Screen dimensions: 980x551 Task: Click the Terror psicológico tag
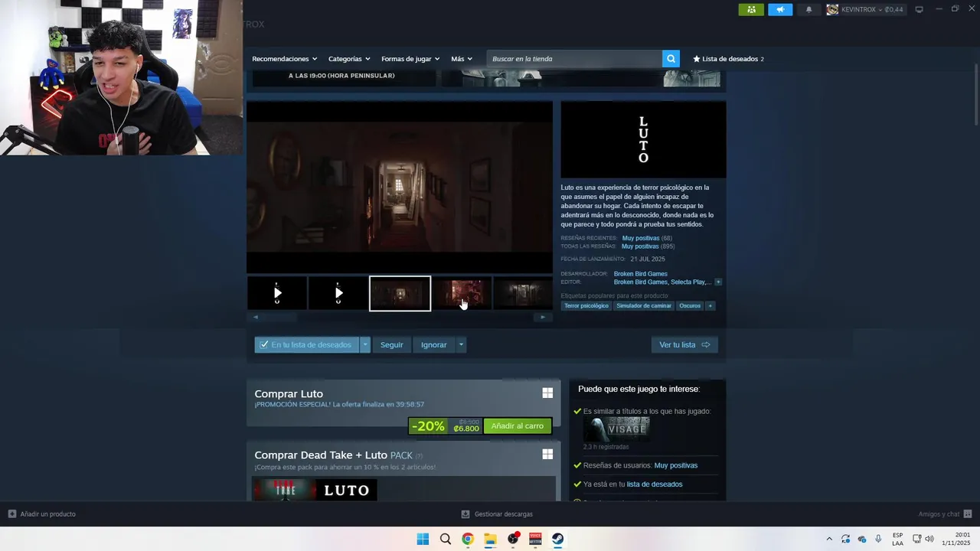(586, 306)
